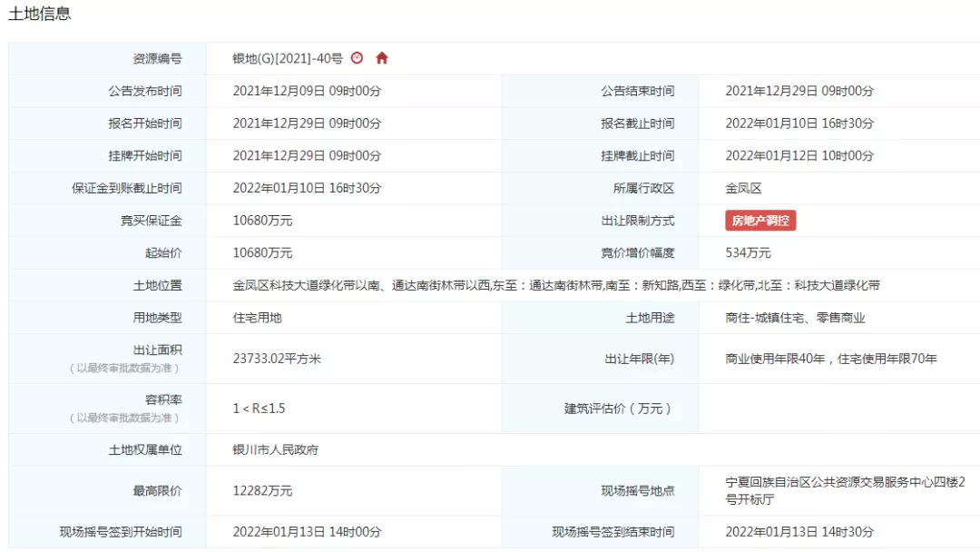Click the 土地信息 section heading
The width and height of the screenshot is (980, 552).
(x=40, y=14)
